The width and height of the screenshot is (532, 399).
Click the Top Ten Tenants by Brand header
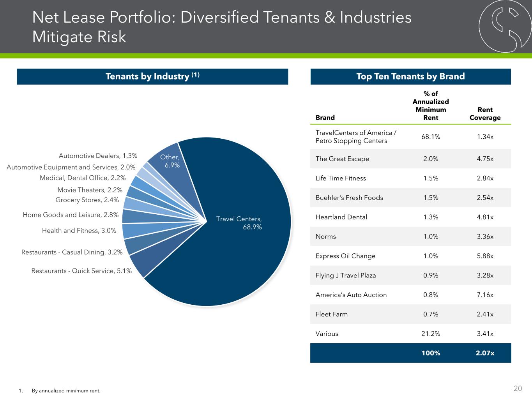410,76
